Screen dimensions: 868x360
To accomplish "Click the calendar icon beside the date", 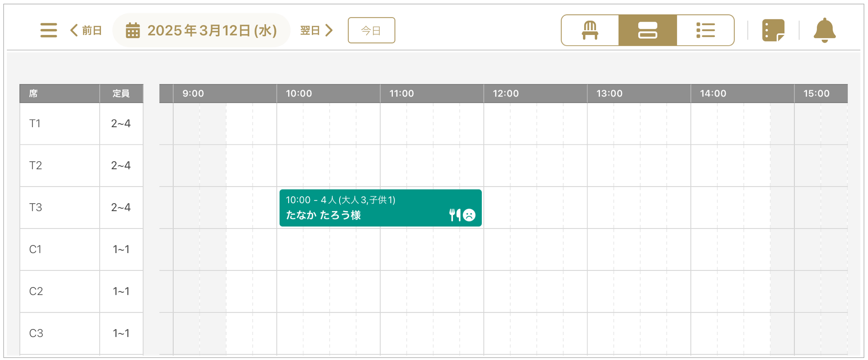I will 133,30.
